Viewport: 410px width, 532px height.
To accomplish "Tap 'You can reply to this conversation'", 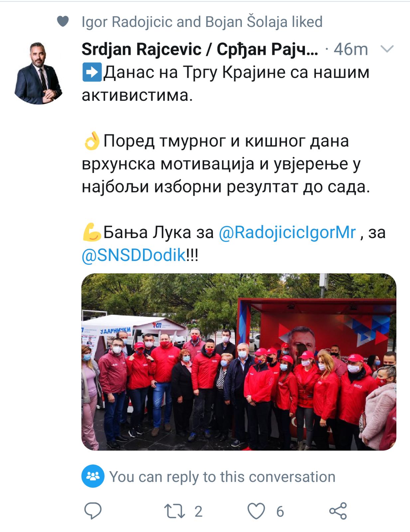I will pyautogui.click(x=222, y=477).
